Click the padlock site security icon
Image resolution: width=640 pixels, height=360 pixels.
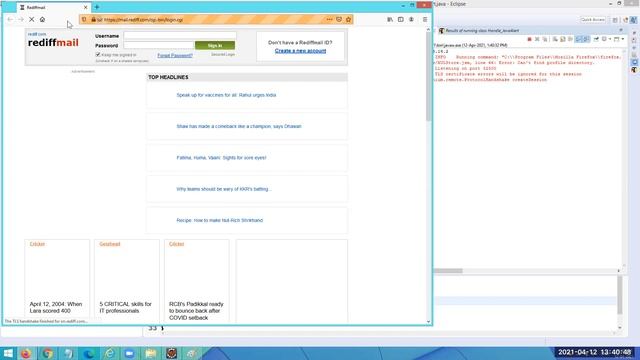[x=93, y=20]
